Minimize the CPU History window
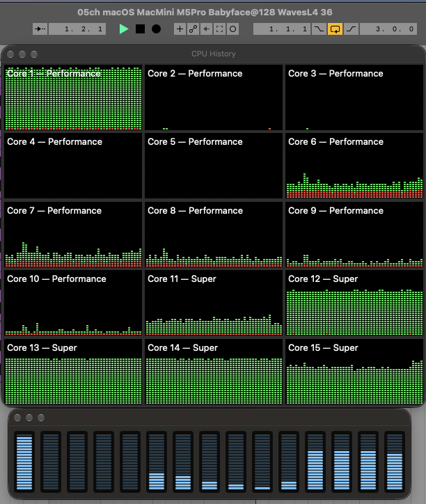Screen dimensions: 426x504 pos(22,54)
